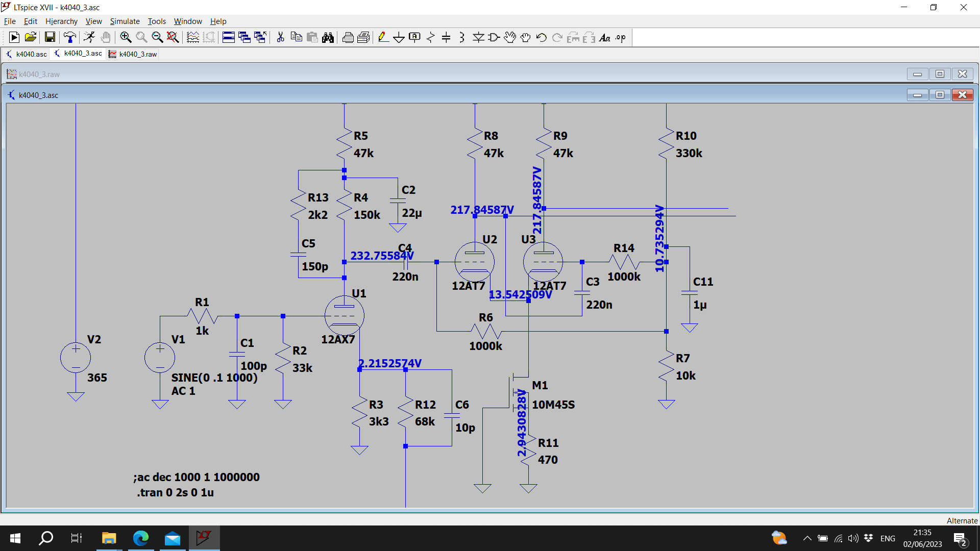
Task: Click the Zoom to Fit icon
Action: [x=173, y=37]
